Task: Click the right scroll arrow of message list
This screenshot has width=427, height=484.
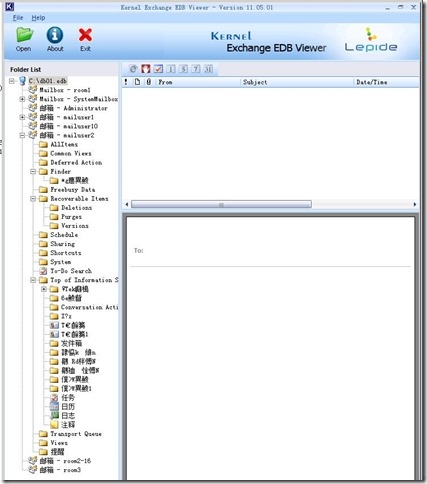Action: tap(415, 204)
